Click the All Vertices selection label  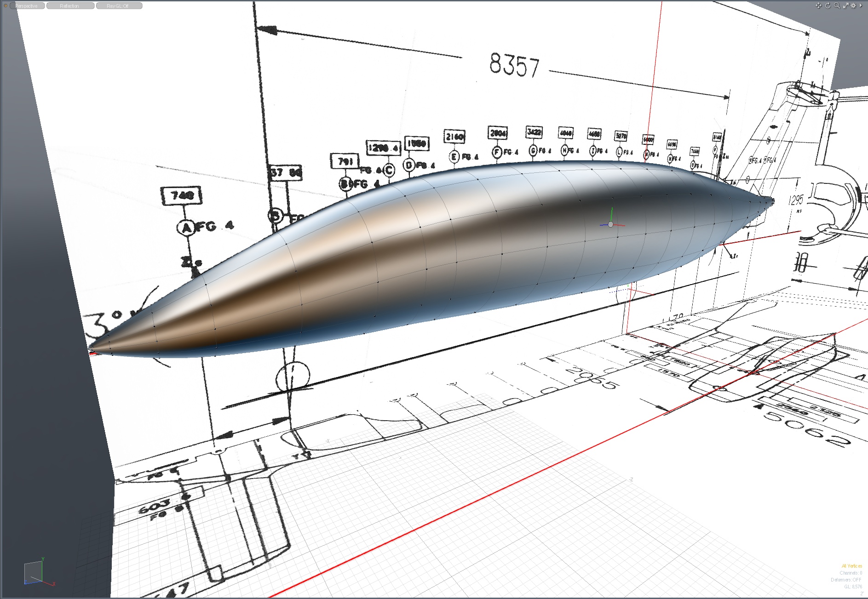coord(851,566)
